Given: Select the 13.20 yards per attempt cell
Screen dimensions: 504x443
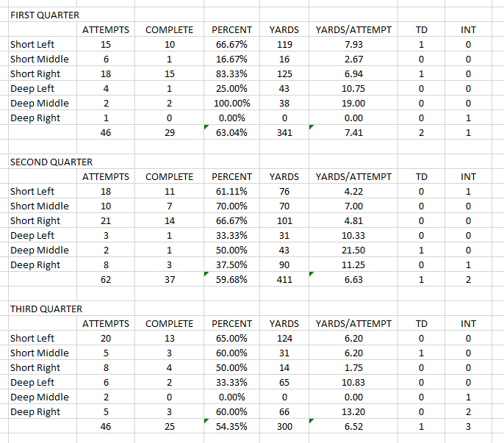Looking at the screenshot, I should coord(353,412).
